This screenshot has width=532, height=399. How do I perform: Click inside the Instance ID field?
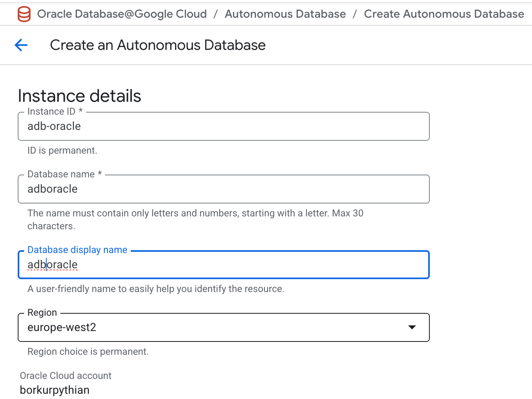tap(223, 126)
